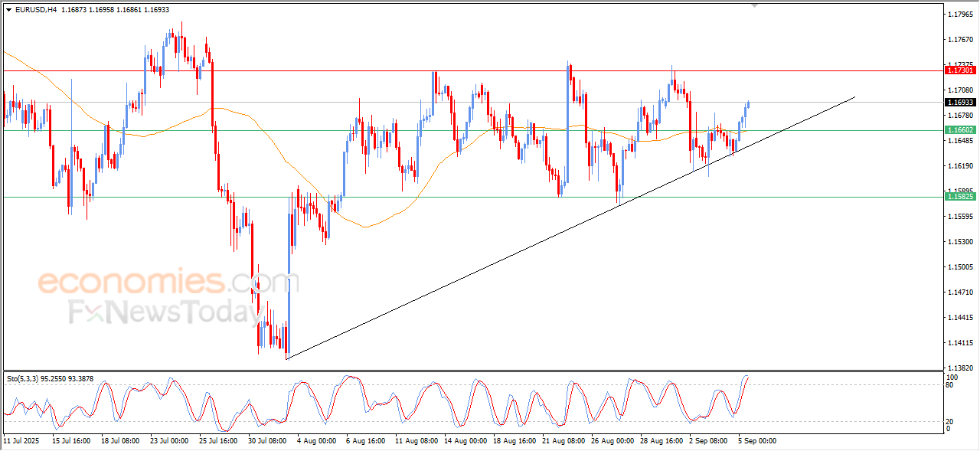Click stochastic scale level 80
This screenshot has height=451, width=980.
click(951, 384)
